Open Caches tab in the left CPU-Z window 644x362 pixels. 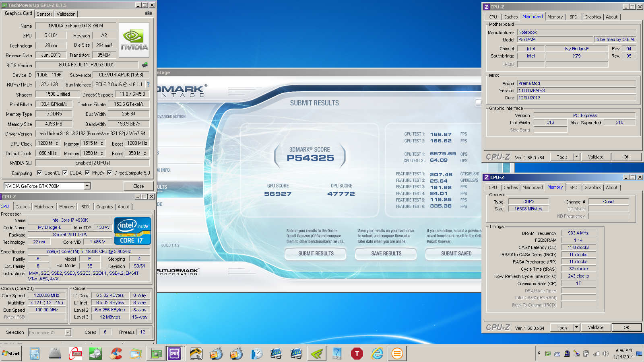click(23, 207)
